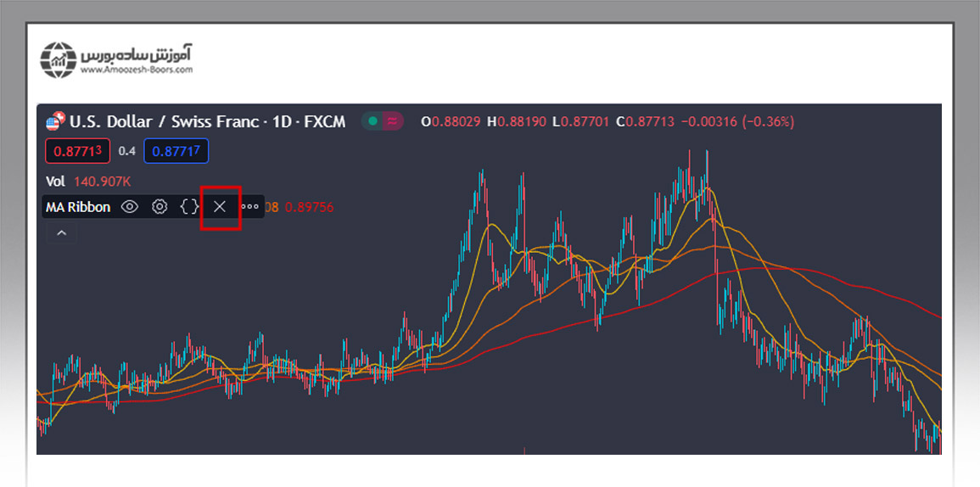Click the blue buy price 0.87717 button

pos(176,151)
